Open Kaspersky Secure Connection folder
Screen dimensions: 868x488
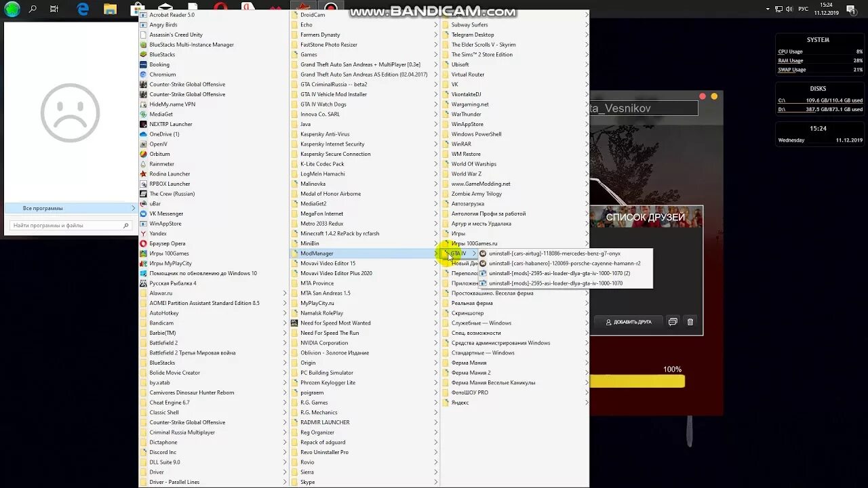click(x=364, y=154)
